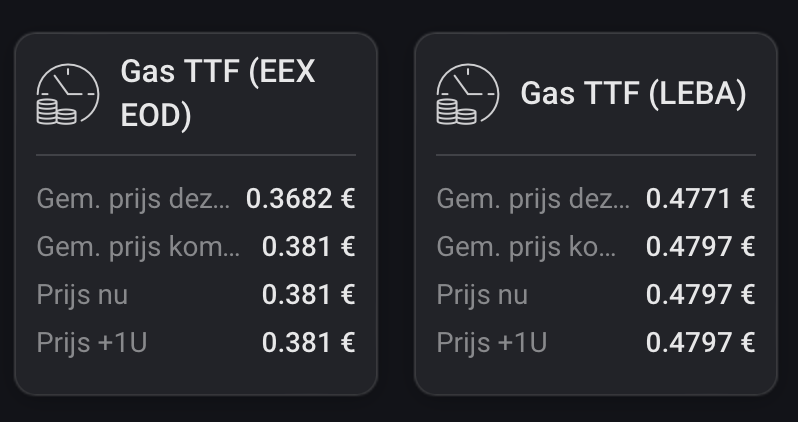Click 'Prijs +1U' label in LEBA card

click(x=492, y=343)
